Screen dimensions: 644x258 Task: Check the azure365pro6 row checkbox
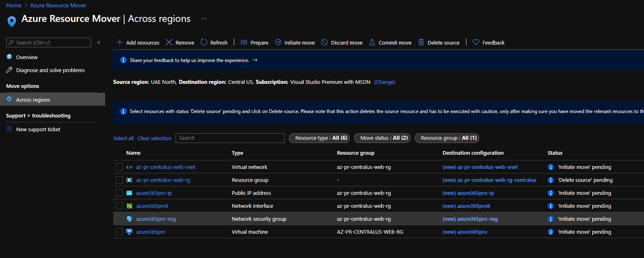(x=119, y=206)
